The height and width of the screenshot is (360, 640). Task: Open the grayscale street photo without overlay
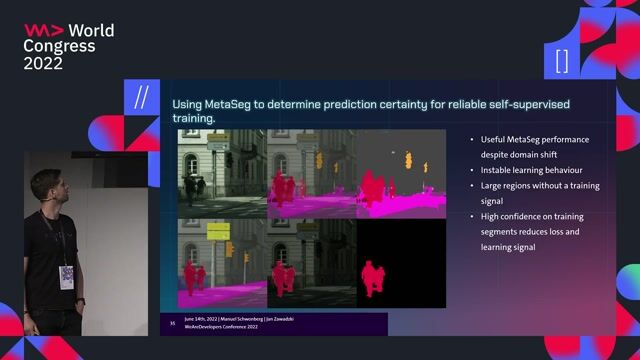tap(222, 173)
